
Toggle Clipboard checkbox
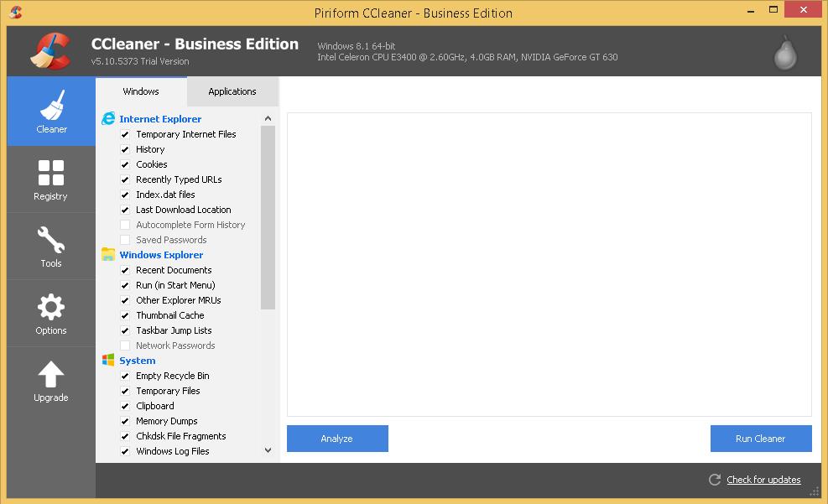125,406
